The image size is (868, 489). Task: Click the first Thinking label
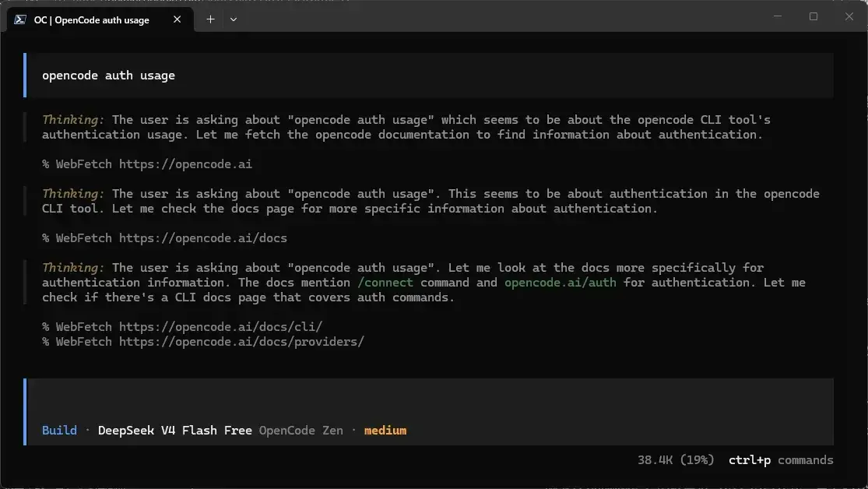click(73, 120)
